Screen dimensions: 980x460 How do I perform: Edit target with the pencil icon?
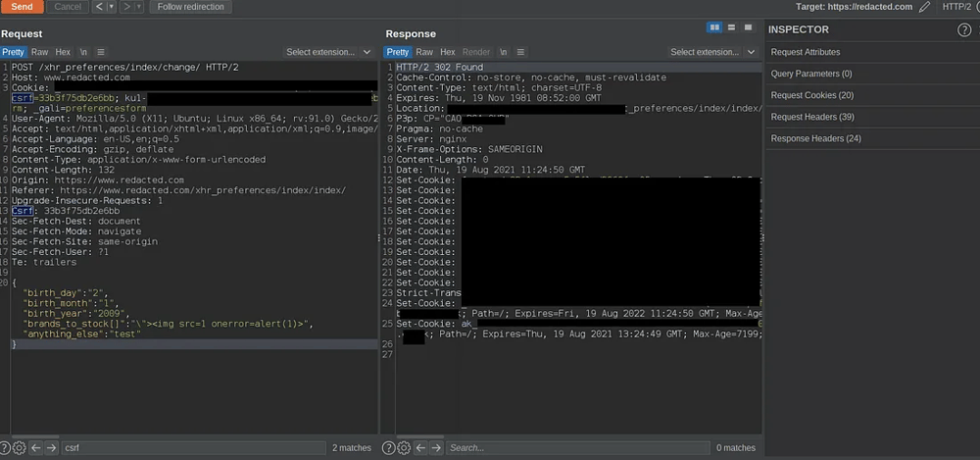coord(924,7)
